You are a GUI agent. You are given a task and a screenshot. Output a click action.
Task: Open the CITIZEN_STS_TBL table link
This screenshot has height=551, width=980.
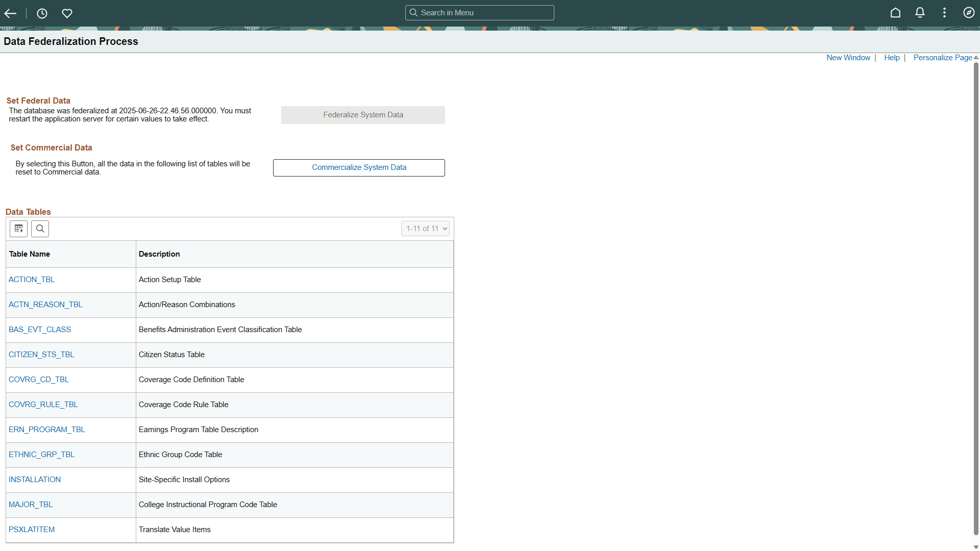41,355
